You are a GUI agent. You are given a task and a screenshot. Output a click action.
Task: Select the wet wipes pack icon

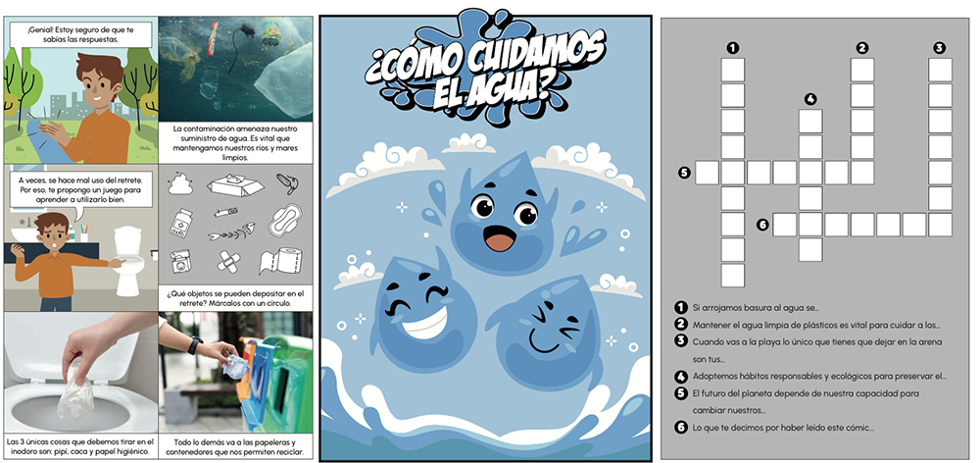click(232, 183)
